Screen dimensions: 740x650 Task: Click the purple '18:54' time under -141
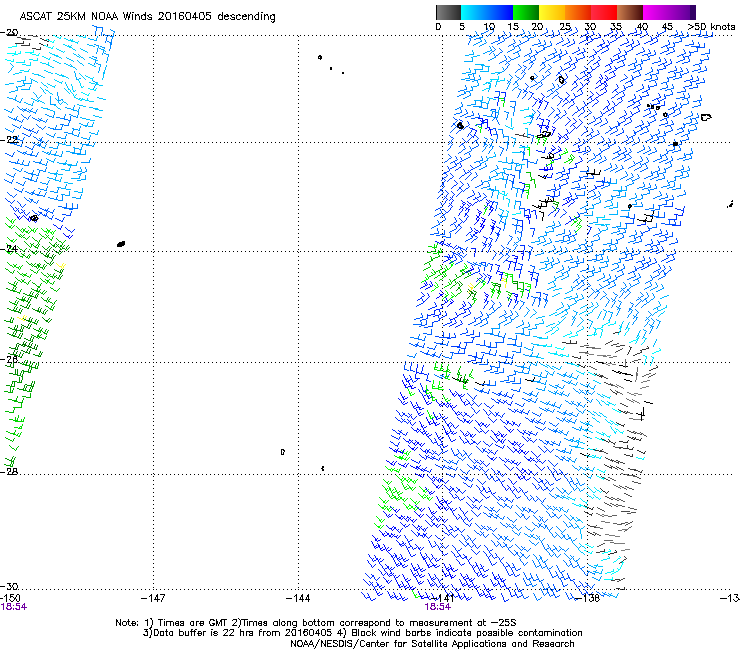click(437, 607)
